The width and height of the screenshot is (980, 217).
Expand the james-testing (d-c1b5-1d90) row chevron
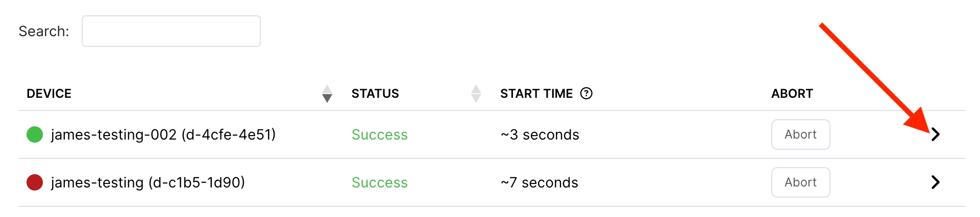coord(935,182)
